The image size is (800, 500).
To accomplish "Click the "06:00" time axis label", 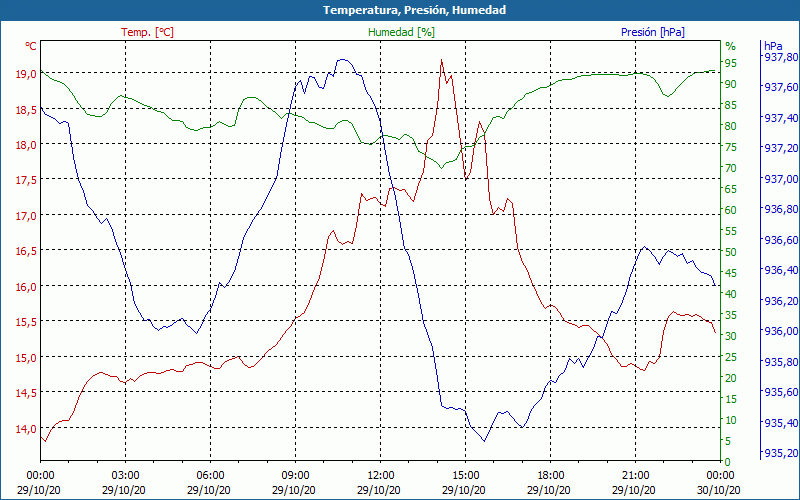I will (210, 476).
